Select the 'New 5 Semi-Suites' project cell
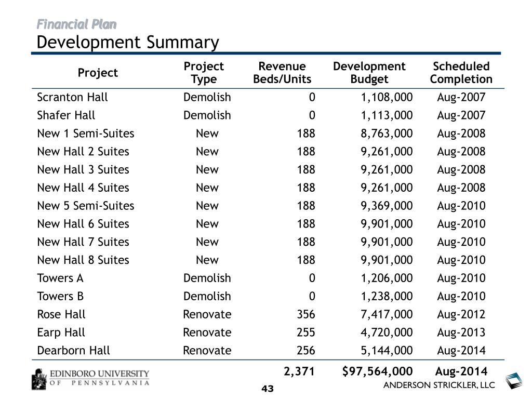This screenshot has height=399, width=532. click(86, 206)
